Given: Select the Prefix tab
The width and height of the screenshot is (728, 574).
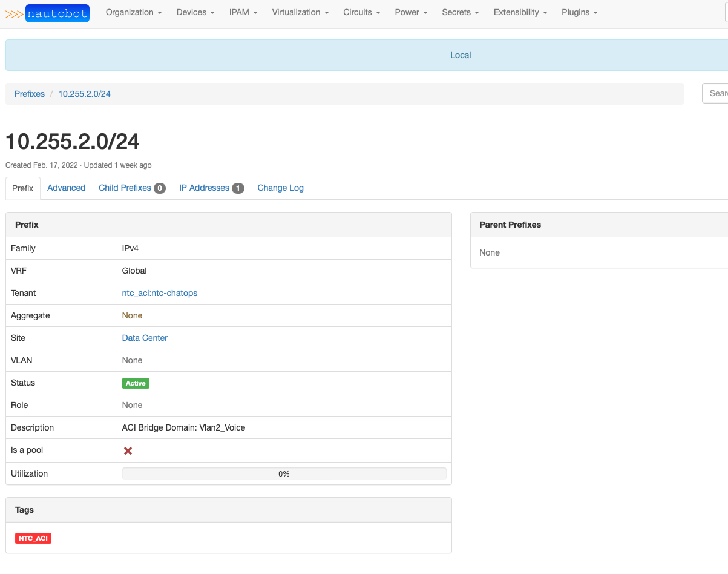Looking at the screenshot, I should click(x=23, y=188).
